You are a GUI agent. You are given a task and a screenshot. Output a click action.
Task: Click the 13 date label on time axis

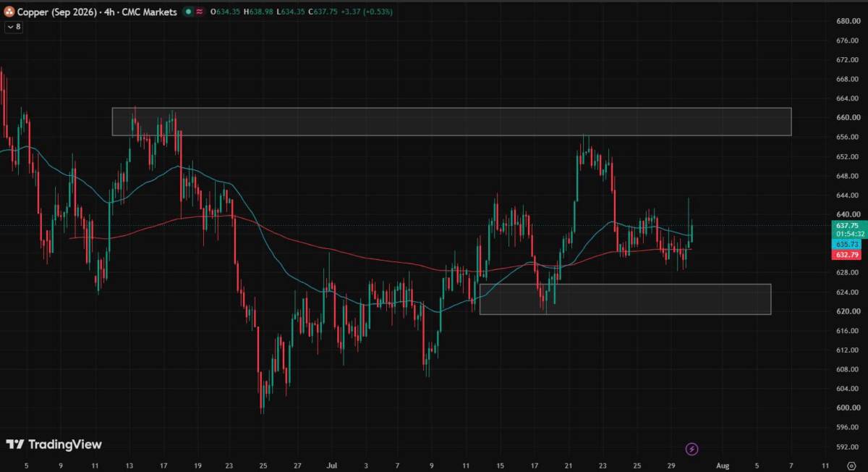(x=129, y=465)
